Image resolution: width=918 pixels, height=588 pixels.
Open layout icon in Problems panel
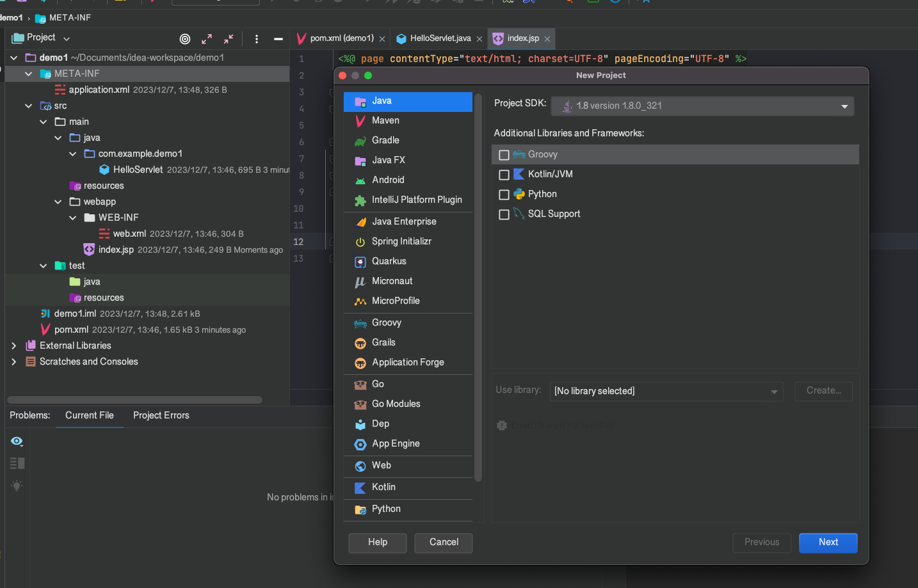pyautogui.click(x=17, y=463)
